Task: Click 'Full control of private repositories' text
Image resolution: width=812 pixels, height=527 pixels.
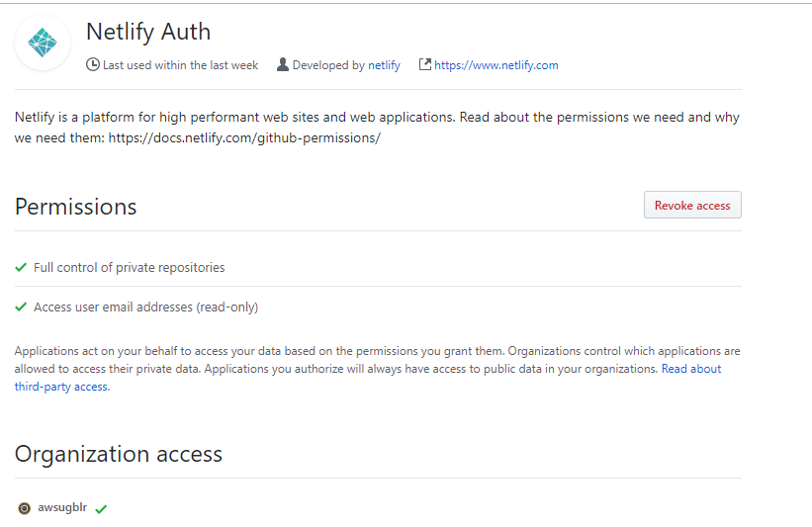Action: (129, 268)
